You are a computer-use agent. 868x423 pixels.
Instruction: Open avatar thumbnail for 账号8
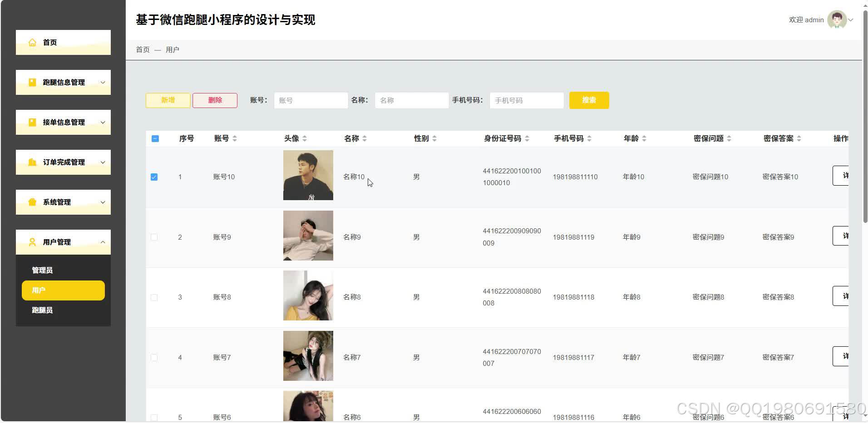tap(308, 295)
